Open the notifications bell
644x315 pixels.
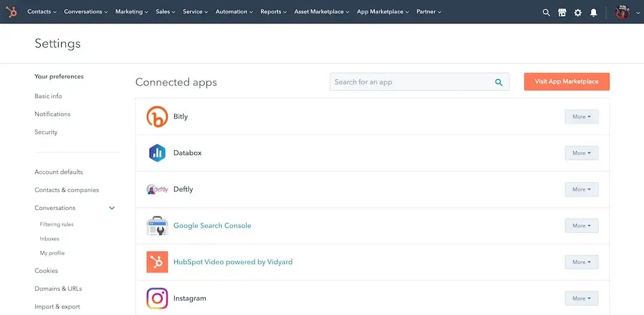(593, 12)
